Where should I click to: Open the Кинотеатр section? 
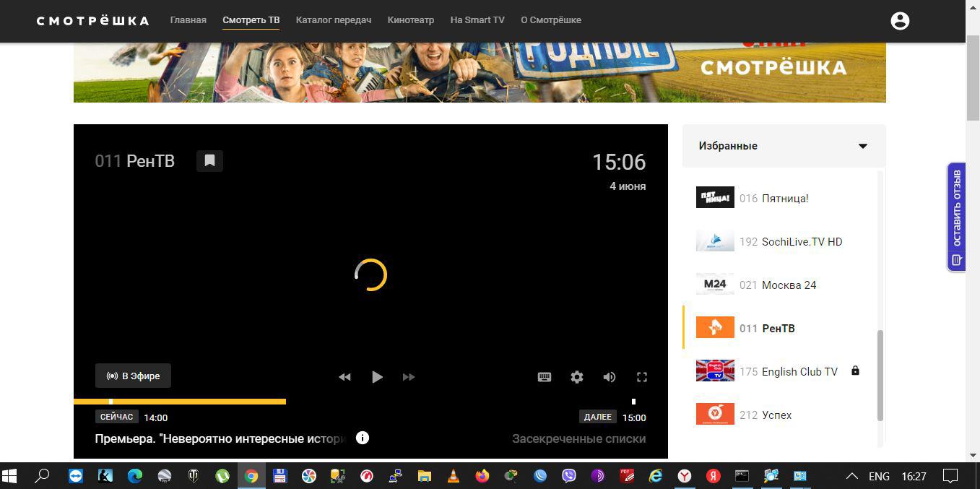click(x=411, y=20)
